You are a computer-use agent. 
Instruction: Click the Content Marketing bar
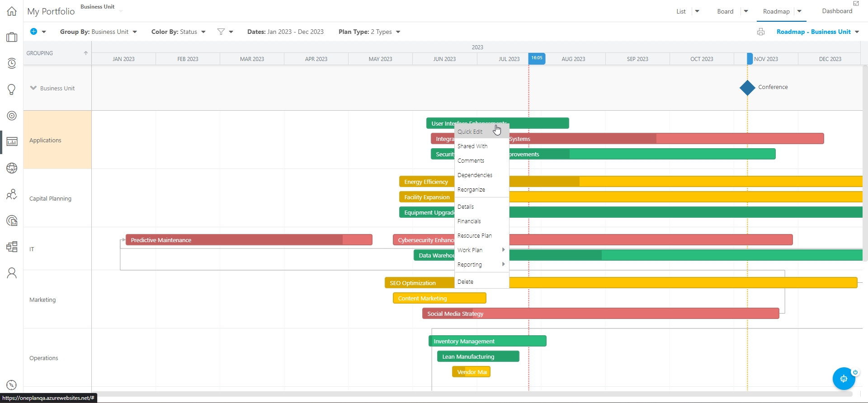439,298
